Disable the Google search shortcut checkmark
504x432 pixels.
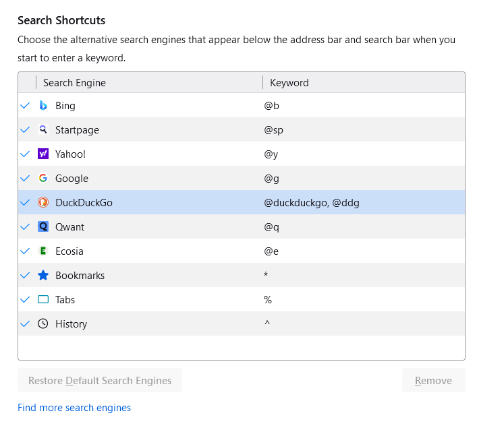[26, 179]
